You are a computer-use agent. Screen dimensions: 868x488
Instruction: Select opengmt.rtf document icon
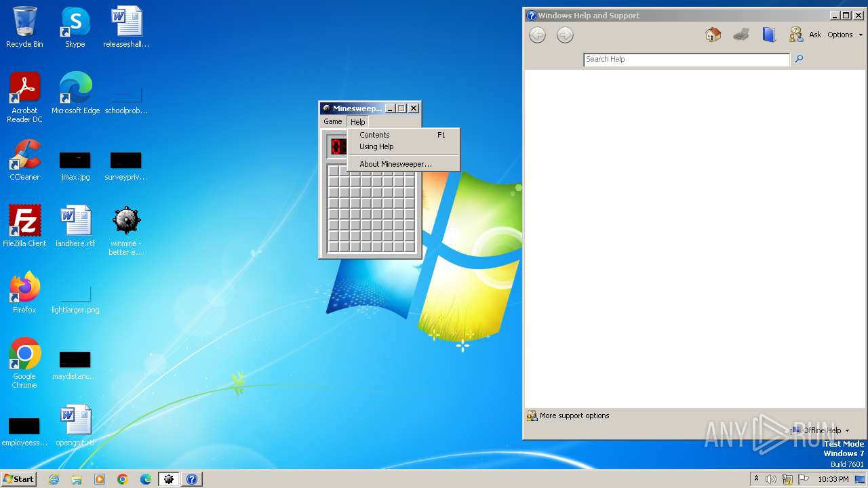75,426
